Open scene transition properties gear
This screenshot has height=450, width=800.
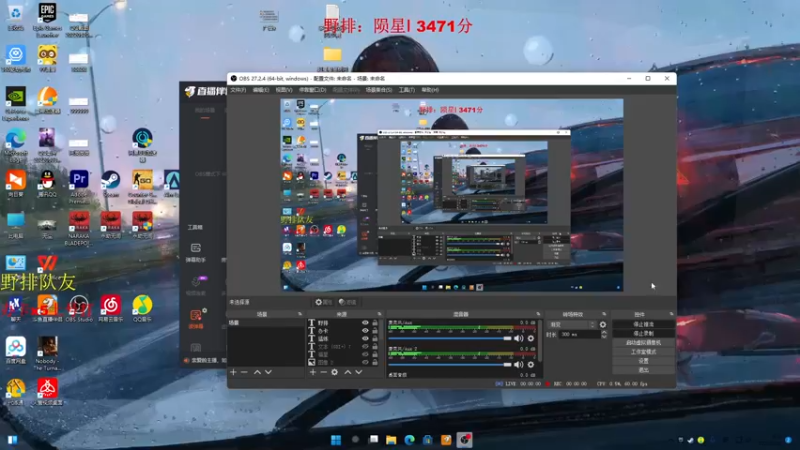click(603, 324)
